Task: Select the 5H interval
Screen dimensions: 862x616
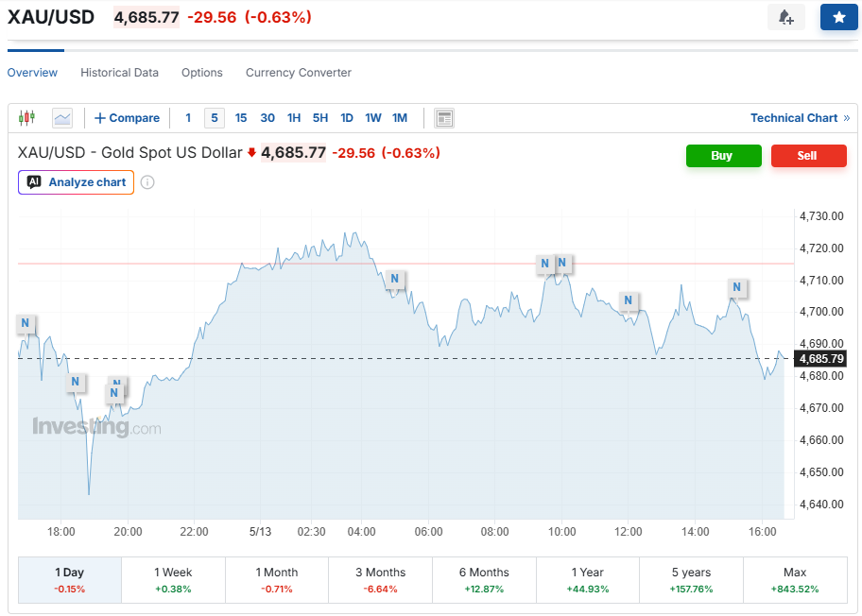Action: (320, 117)
